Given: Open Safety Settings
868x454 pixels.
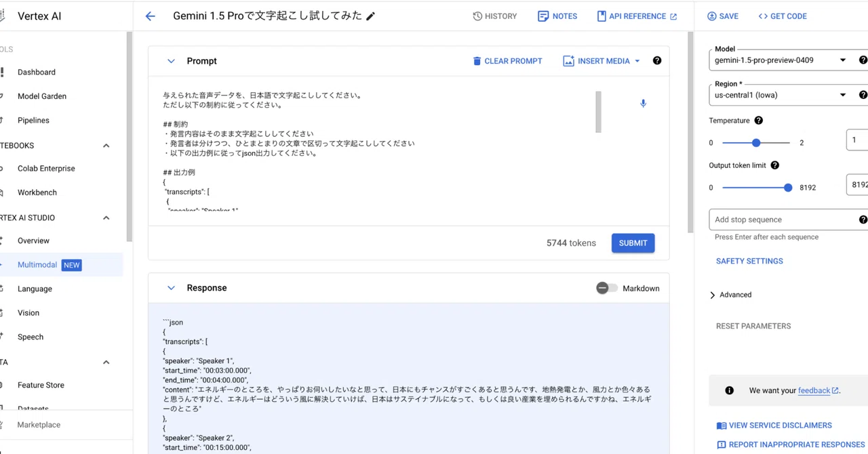Looking at the screenshot, I should point(749,261).
